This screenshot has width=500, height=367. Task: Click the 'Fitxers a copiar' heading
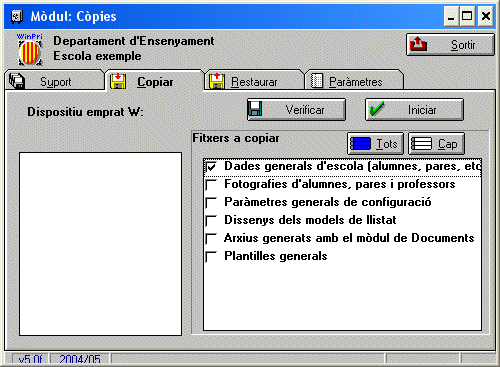click(236, 138)
